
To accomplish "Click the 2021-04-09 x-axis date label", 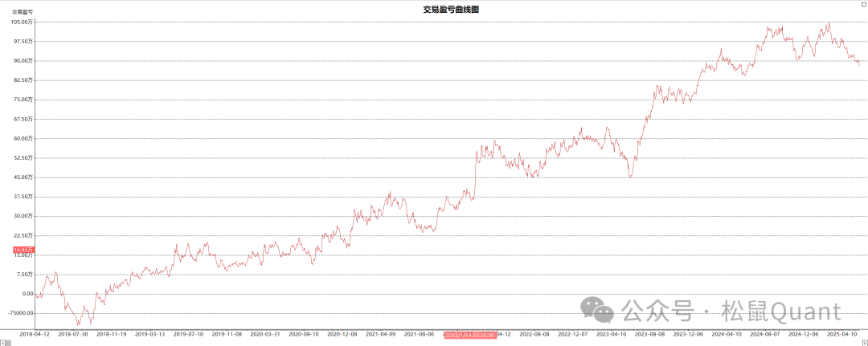I will (381, 334).
